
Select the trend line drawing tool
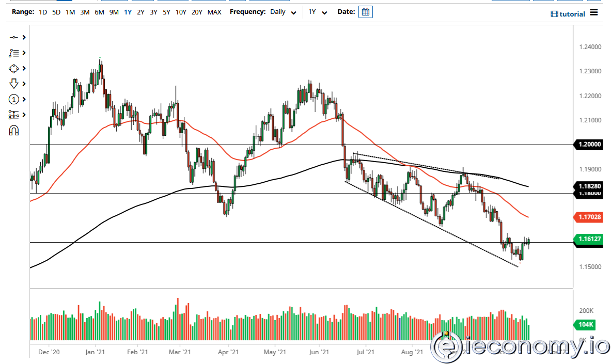tap(14, 37)
